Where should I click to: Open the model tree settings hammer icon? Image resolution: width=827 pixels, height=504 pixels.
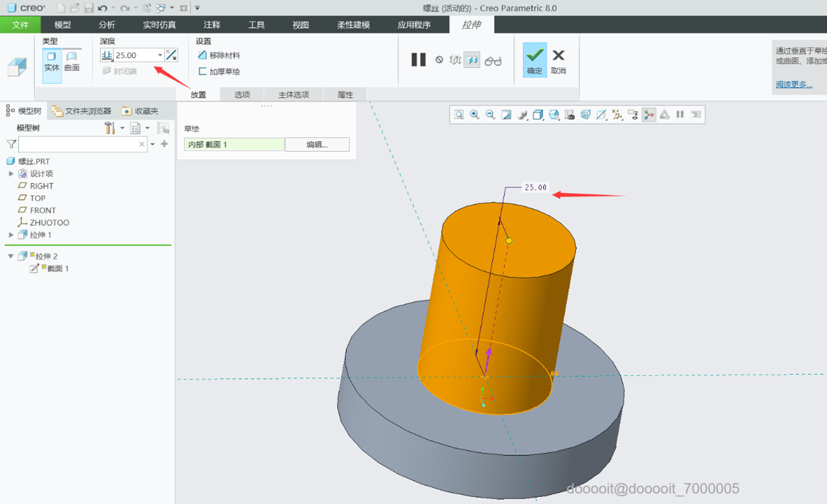110,128
